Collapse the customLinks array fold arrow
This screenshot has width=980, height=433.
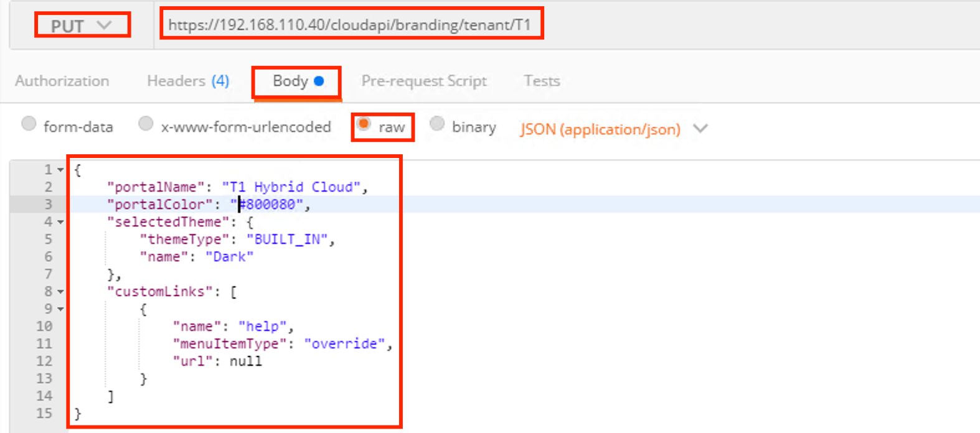click(x=60, y=292)
